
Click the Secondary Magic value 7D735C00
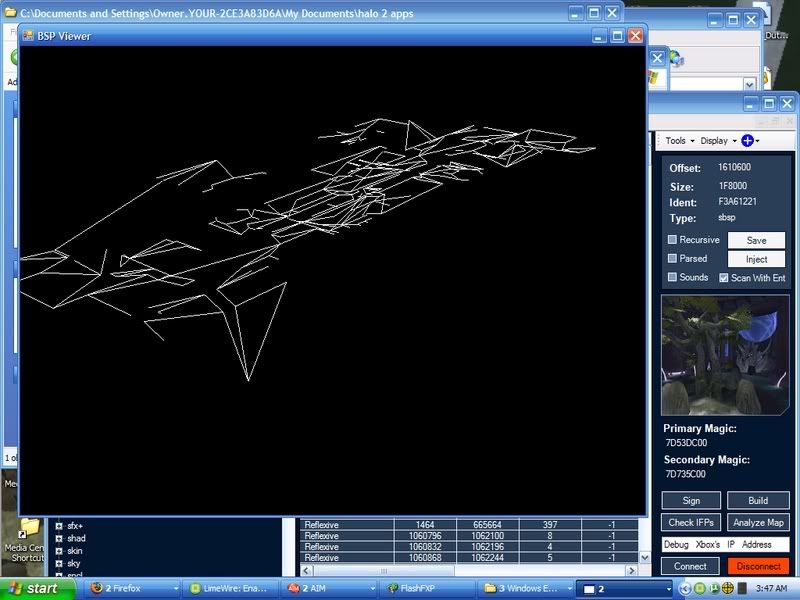[x=685, y=474]
